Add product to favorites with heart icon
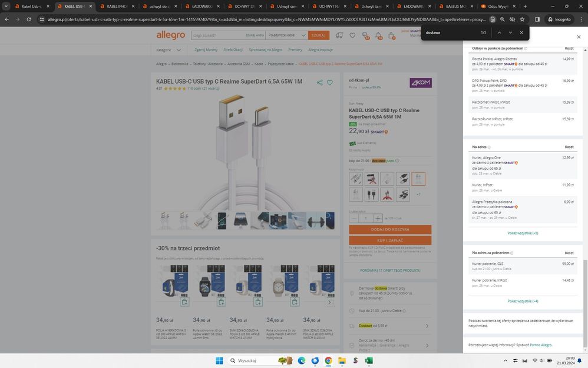 tap(330, 83)
